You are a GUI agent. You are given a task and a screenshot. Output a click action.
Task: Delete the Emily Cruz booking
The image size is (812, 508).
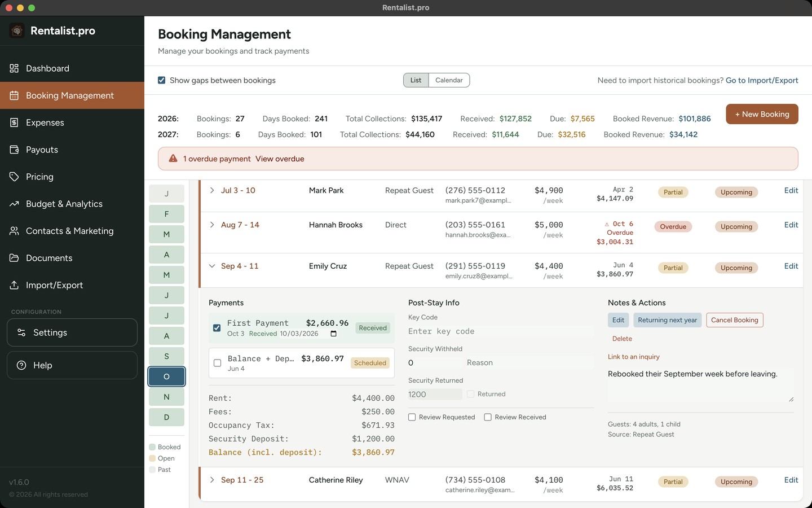(622, 339)
